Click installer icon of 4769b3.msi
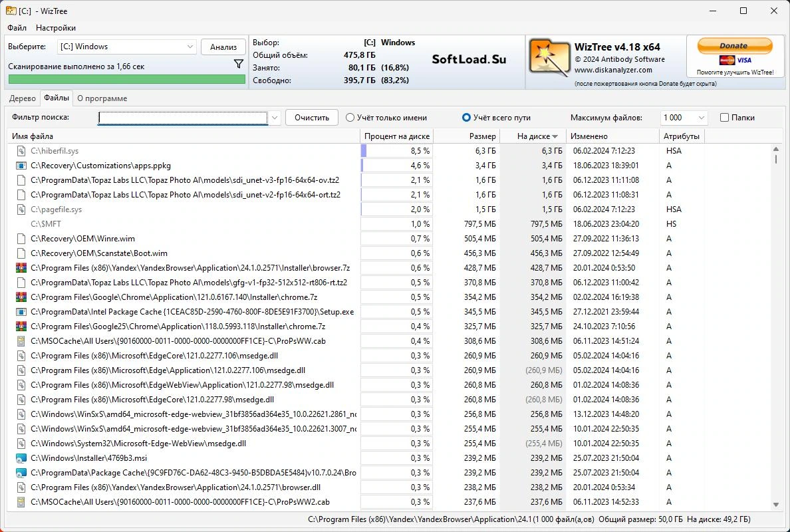Screen dimensions: 790x532 (x=21, y=458)
